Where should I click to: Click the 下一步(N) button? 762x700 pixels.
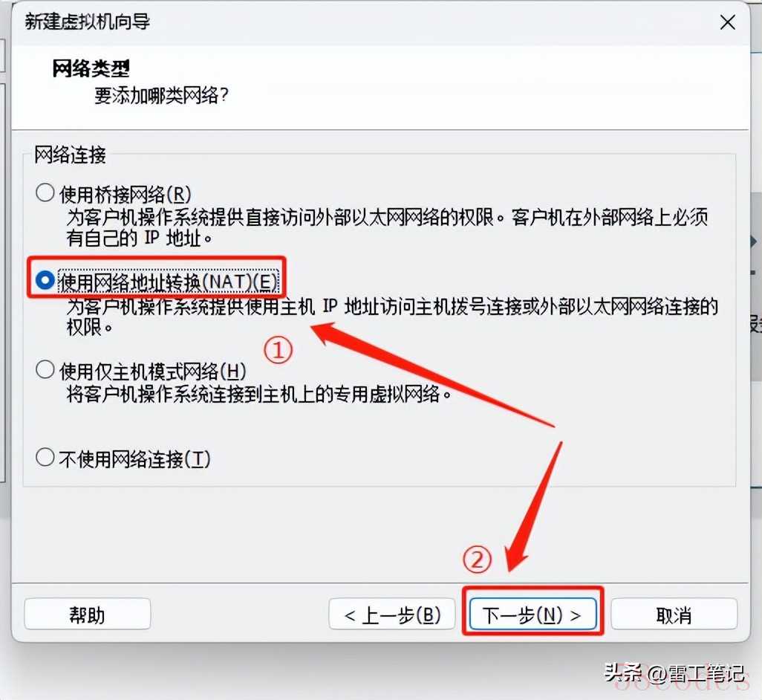point(533,615)
